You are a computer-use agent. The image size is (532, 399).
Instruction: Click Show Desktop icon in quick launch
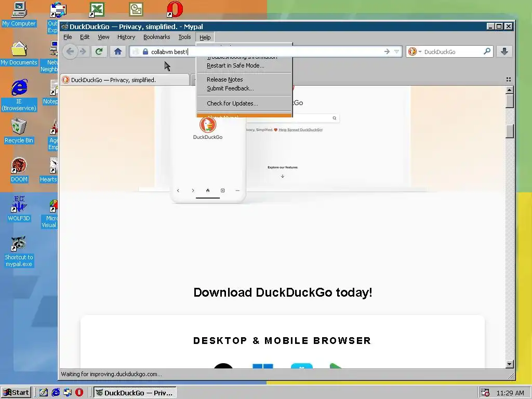tap(44, 392)
